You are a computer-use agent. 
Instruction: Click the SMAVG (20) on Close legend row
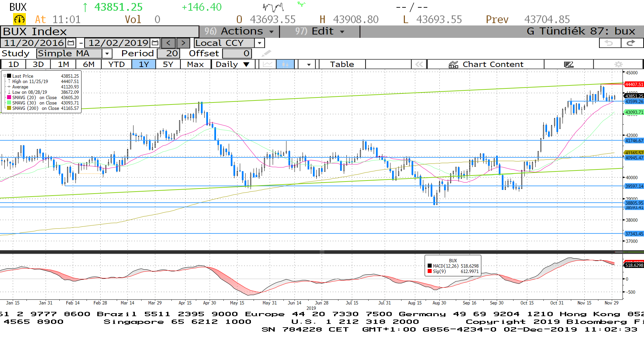[43, 97]
